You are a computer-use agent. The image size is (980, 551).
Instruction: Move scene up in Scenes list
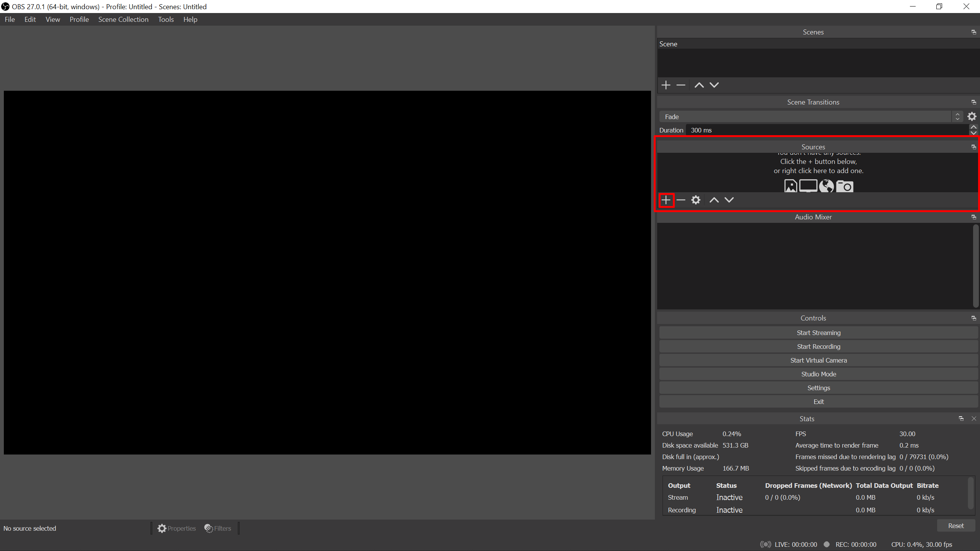click(x=699, y=85)
